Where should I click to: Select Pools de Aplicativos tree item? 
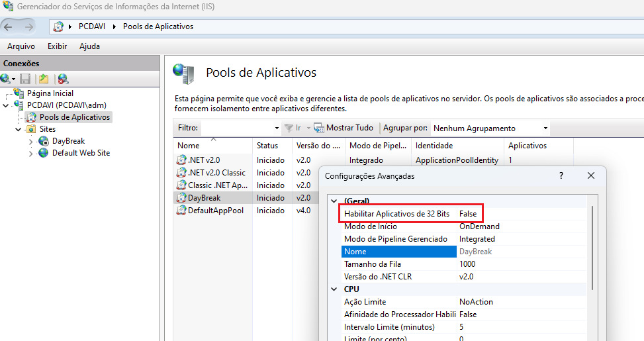tap(75, 117)
